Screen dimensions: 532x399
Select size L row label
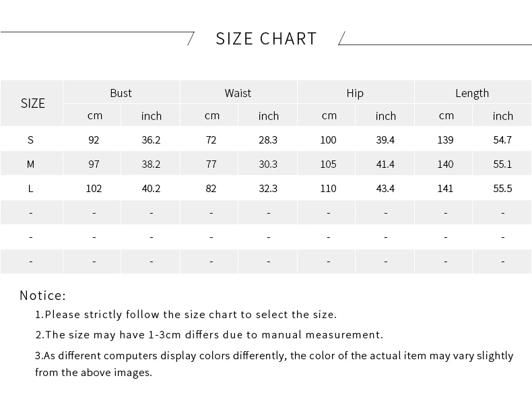(30, 189)
